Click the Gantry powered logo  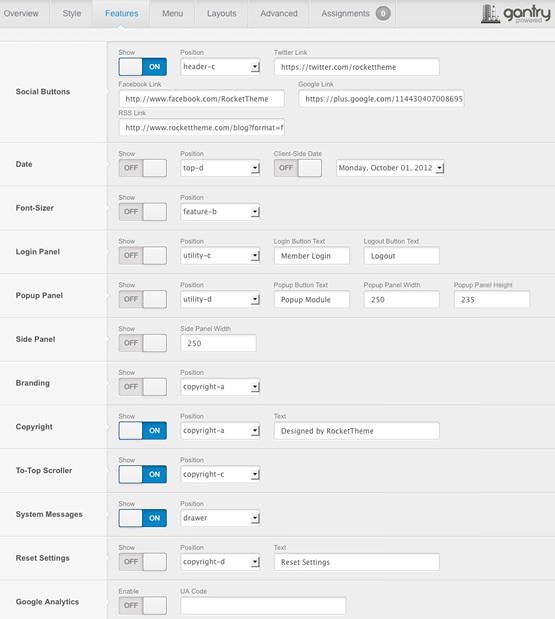coord(516,14)
